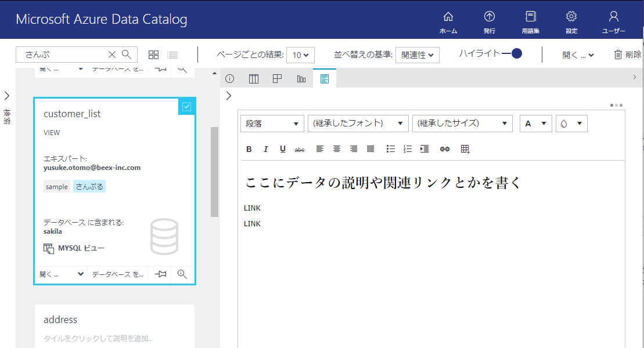Uncheck the customer_list tile checkbox

click(x=186, y=107)
